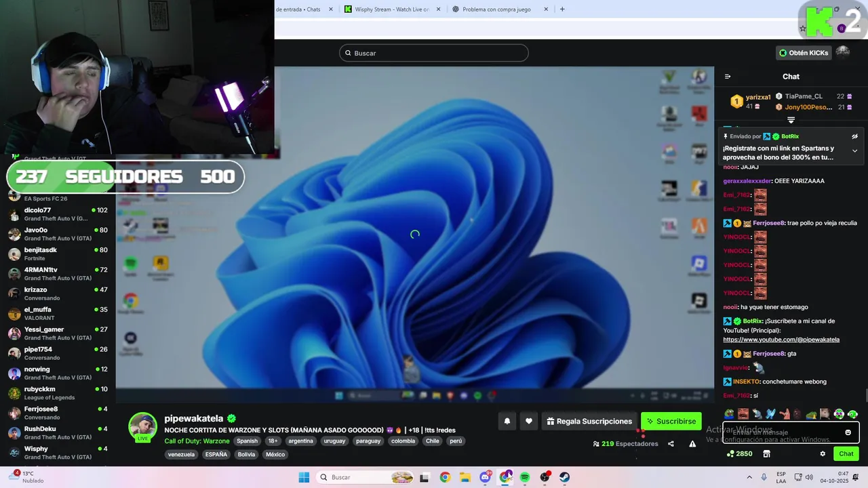The height and width of the screenshot is (488, 868).
Task: Switch to Problema con compra juego tab
Action: click(x=500, y=9)
